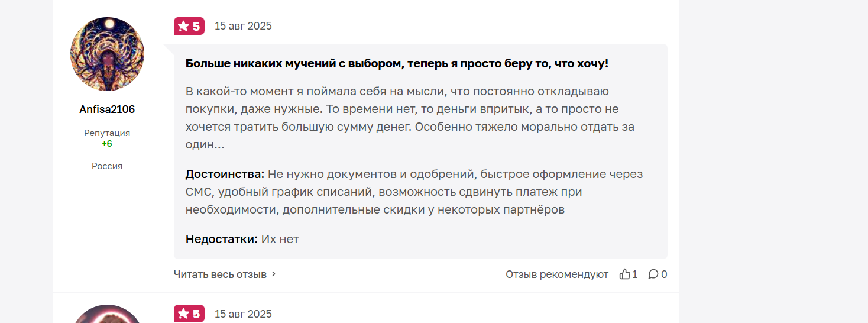868x323 pixels.
Task: Expand review via chevron next to "Читать весь отзыв"
Action: click(x=274, y=274)
